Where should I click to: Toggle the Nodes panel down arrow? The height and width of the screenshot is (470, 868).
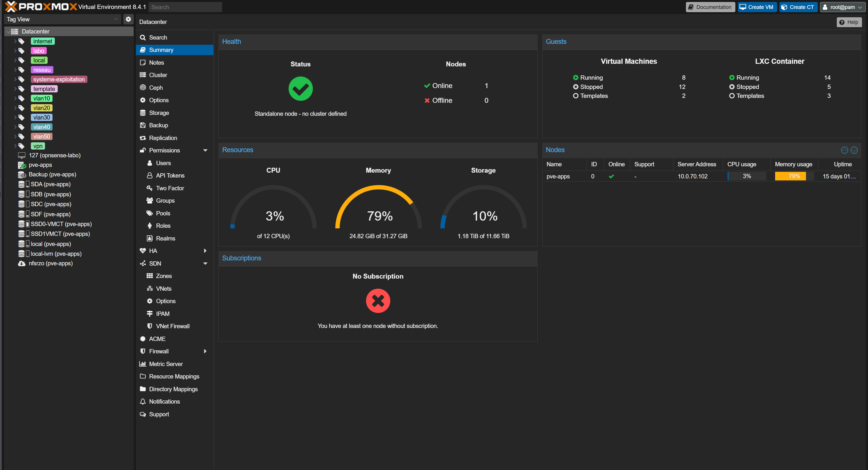tap(854, 150)
